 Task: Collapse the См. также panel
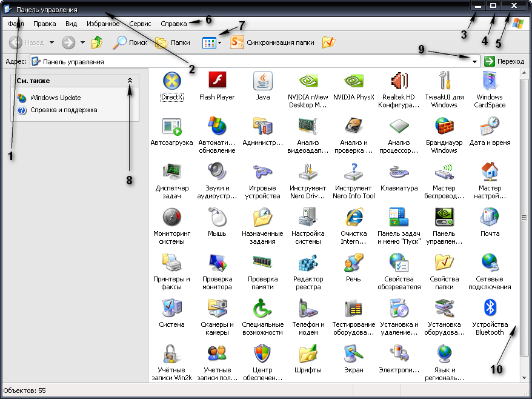pyautogui.click(x=130, y=81)
